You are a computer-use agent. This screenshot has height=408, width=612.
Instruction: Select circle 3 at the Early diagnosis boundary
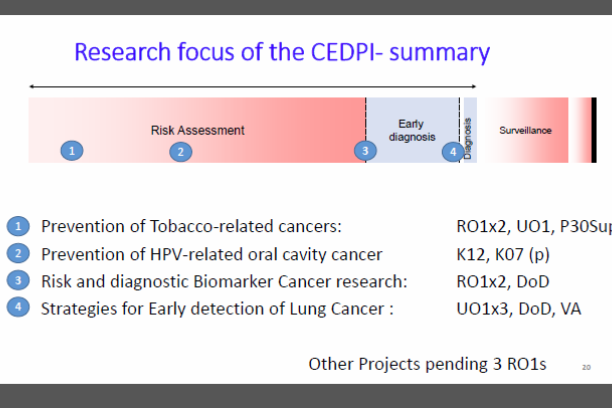365,151
